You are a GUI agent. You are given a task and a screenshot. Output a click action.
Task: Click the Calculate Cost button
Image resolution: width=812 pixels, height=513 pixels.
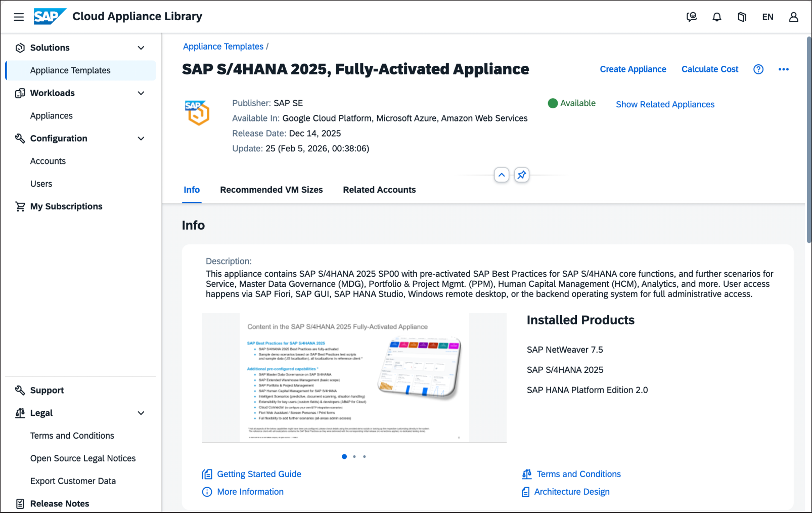710,69
